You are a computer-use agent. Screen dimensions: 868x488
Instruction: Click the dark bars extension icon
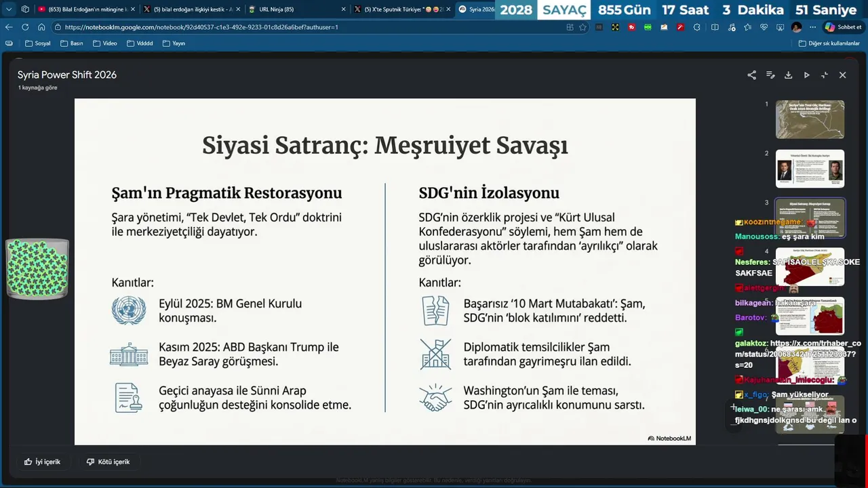pos(599,27)
